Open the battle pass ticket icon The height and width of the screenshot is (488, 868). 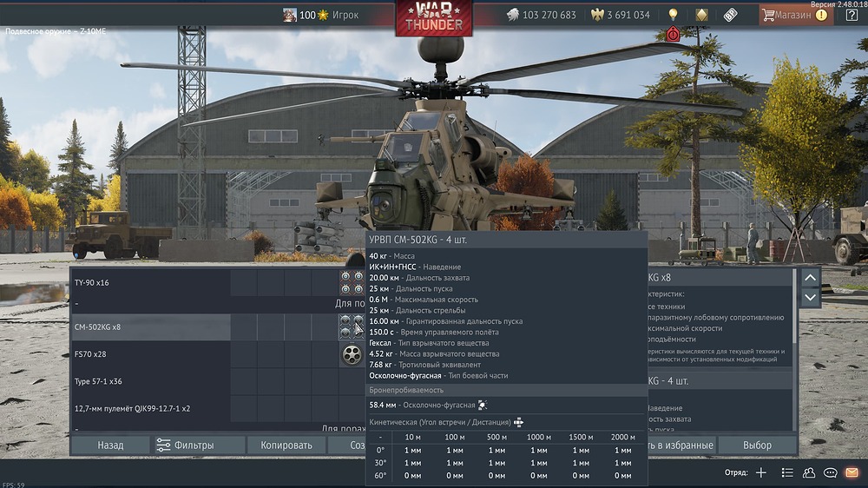(x=730, y=15)
